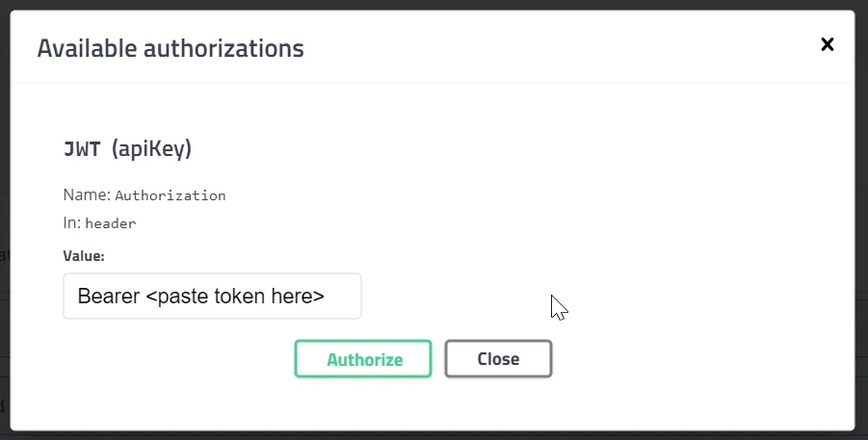The width and height of the screenshot is (868, 440).
Task: Place cursor on '<paste token here>' text
Action: point(235,297)
